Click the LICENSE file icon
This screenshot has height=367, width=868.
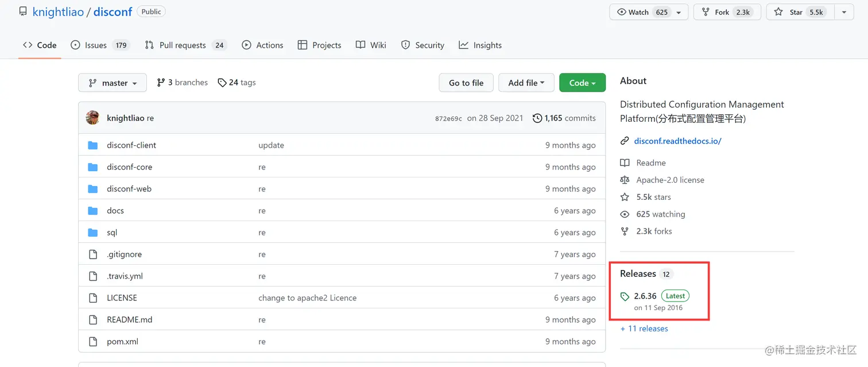tap(93, 298)
